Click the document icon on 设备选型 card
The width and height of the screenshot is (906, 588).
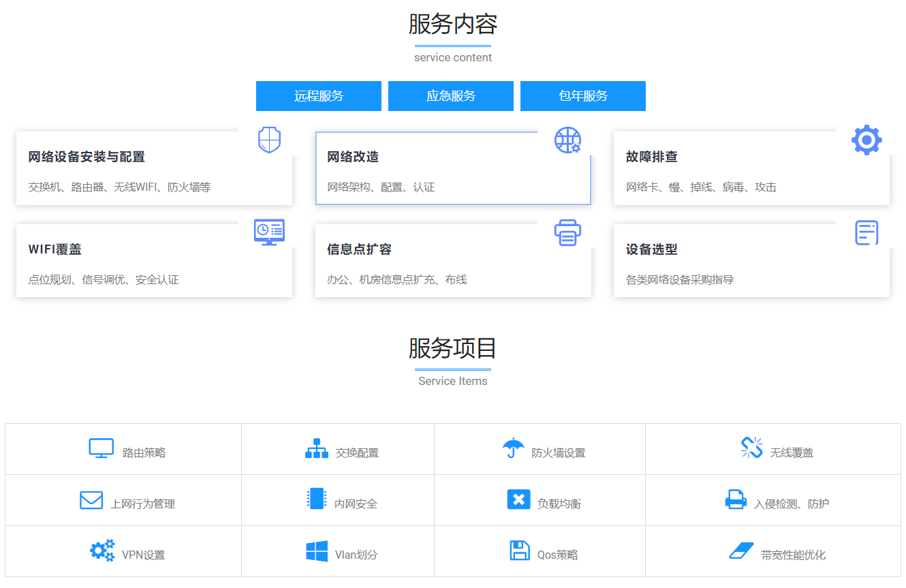[x=866, y=232]
